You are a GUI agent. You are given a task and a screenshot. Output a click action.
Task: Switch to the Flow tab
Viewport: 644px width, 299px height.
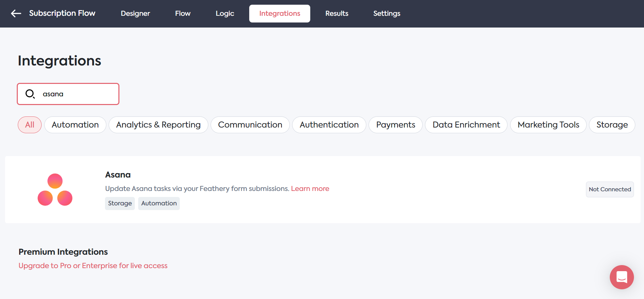183,13
